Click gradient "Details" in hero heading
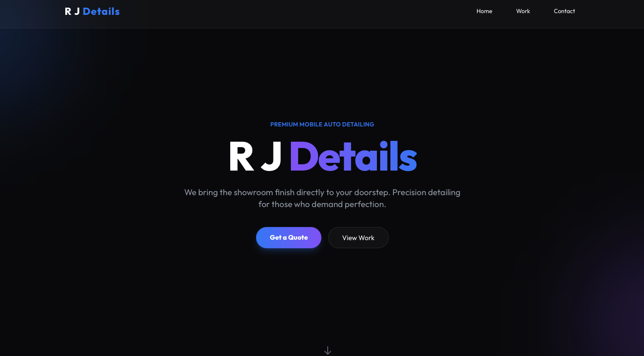644x356 pixels. 354,157
